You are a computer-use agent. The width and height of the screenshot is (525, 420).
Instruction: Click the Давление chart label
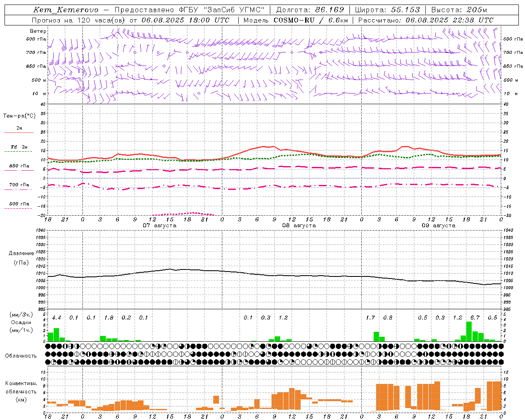21,253
